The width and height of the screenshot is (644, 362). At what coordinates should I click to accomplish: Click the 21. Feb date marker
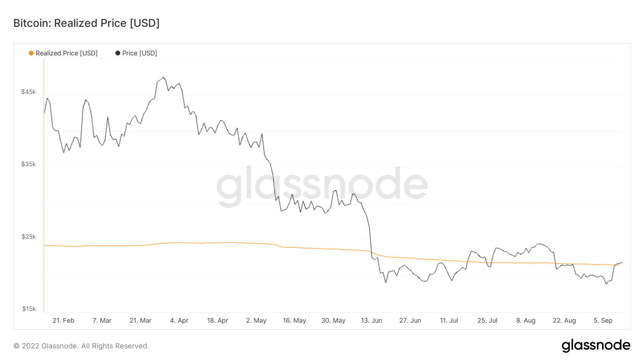pos(63,321)
